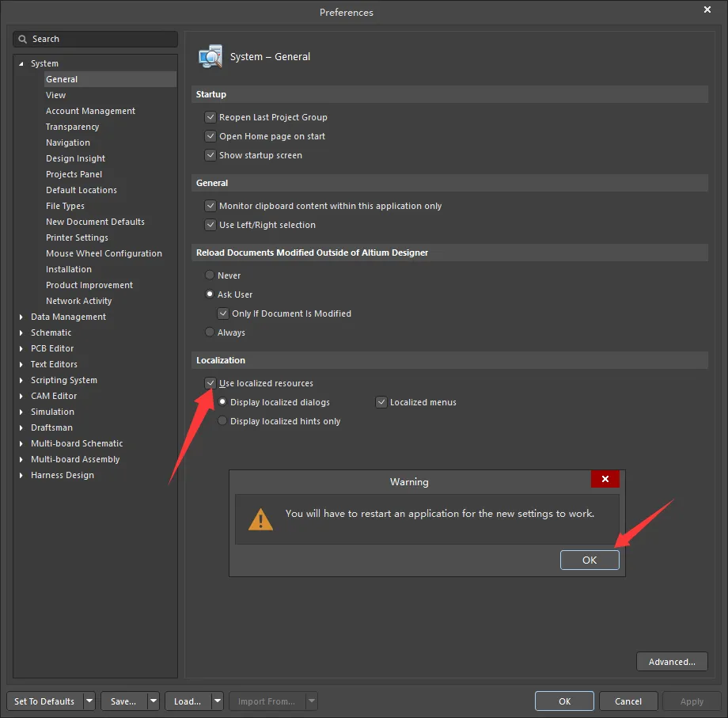Select the Never reload option

click(x=210, y=275)
